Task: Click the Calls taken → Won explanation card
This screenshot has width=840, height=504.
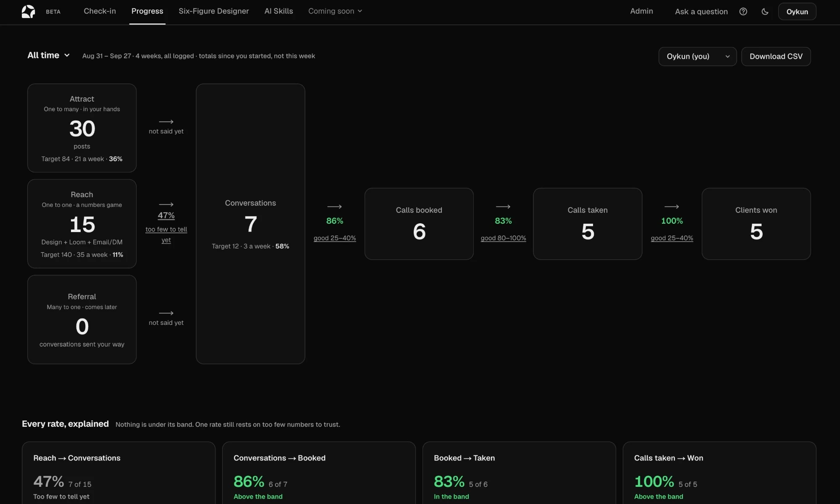Action: click(719, 473)
